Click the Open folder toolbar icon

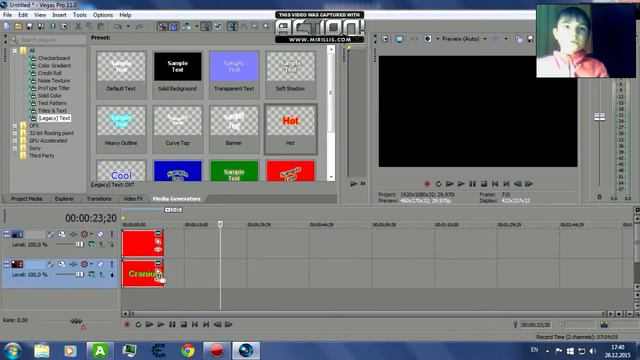coord(18,27)
